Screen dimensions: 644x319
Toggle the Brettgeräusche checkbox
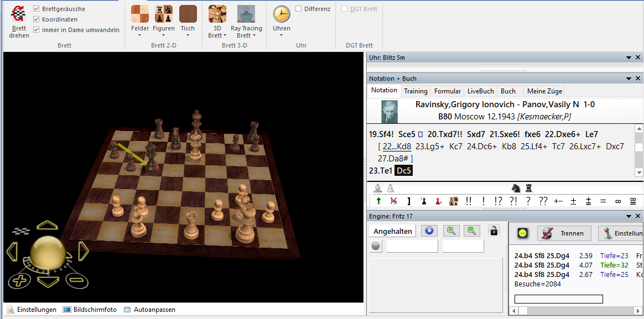coord(37,9)
